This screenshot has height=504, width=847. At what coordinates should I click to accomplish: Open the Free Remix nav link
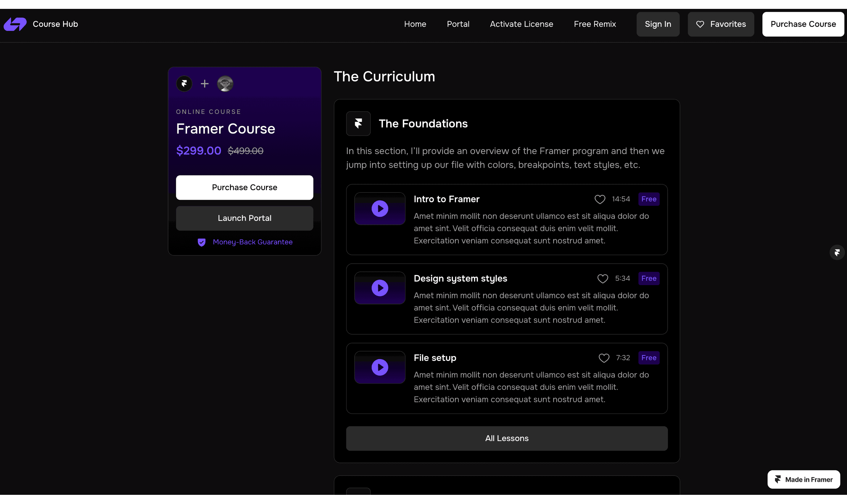point(595,24)
